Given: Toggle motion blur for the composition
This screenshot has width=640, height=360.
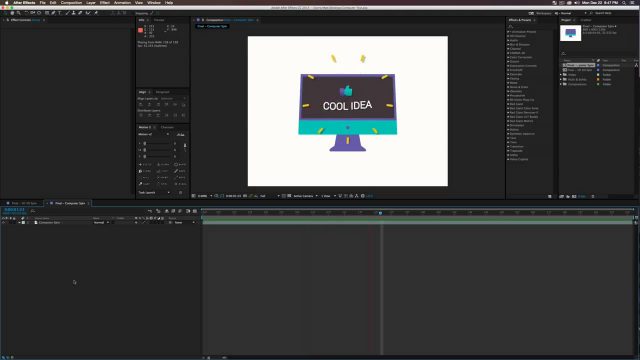Looking at the screenshot, I should click(x=180, y=211).
